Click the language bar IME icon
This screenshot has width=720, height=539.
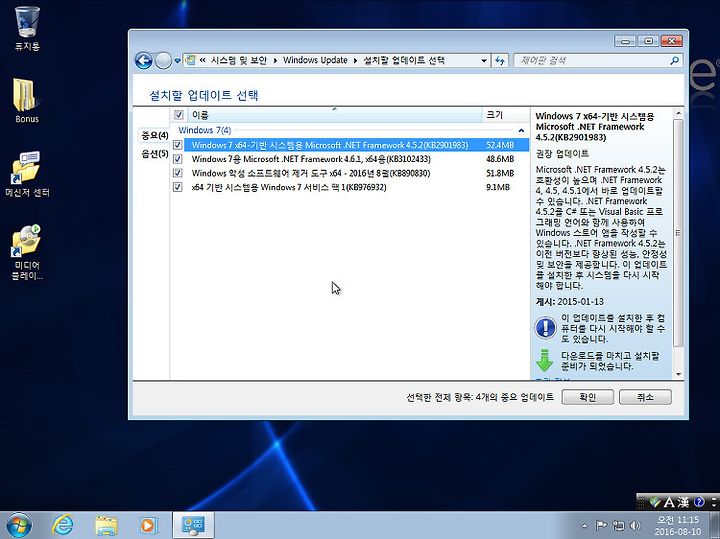pyautogui.click(x=655, y=503)
